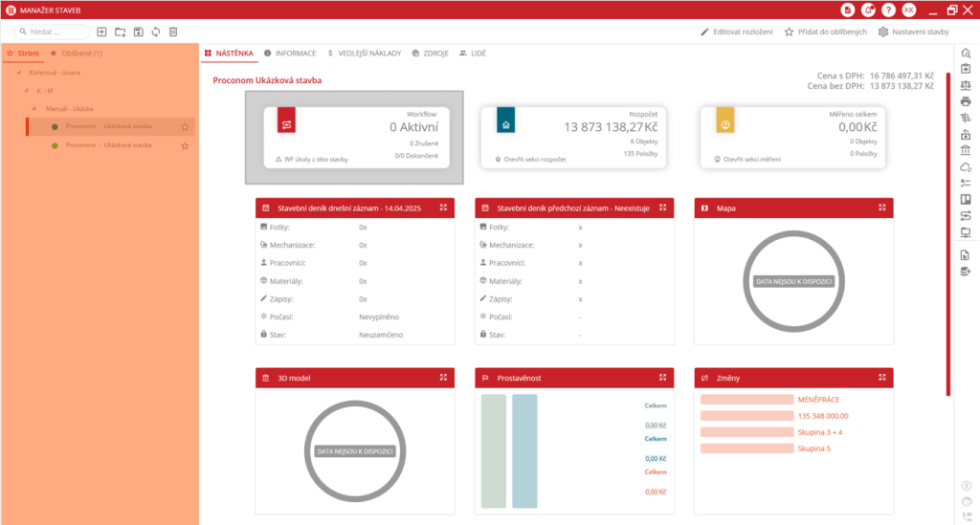Viewport: 980px width, 525px height.
Task: Open the Oblíbené tab in the left panel
Action: 76,54
